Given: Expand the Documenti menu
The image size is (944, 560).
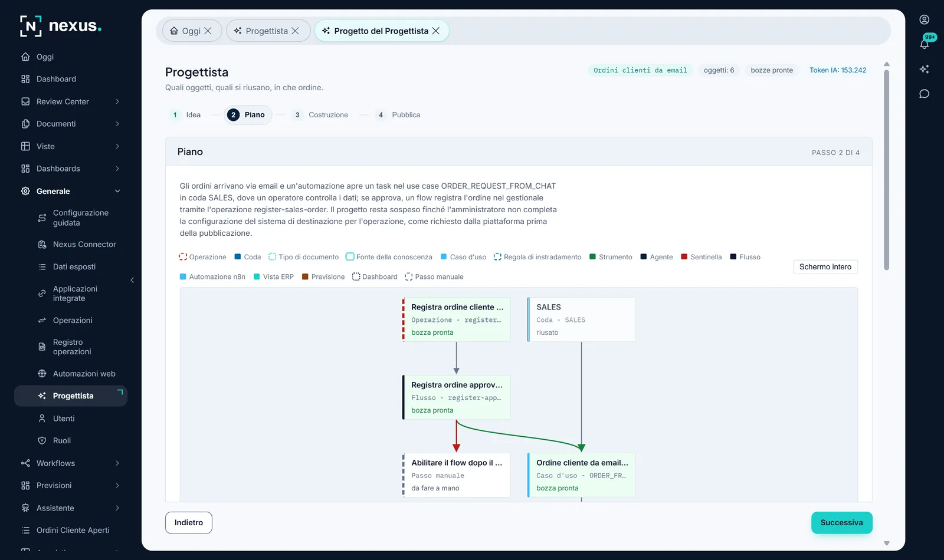Looking at the screenshot, I should 117,124.
